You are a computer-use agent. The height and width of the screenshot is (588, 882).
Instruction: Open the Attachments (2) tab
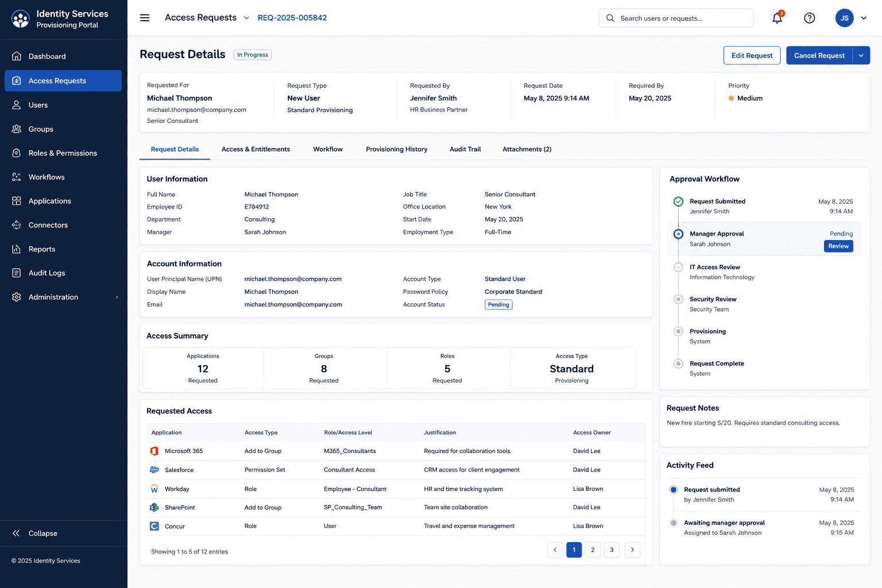(x=527, y=149)
